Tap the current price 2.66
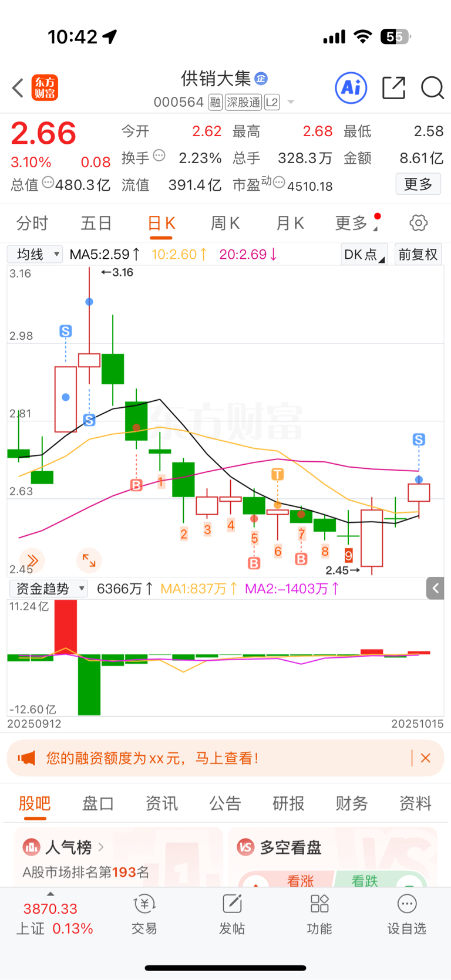This screenshot has width=451, height=980. [x=43, y=133]
